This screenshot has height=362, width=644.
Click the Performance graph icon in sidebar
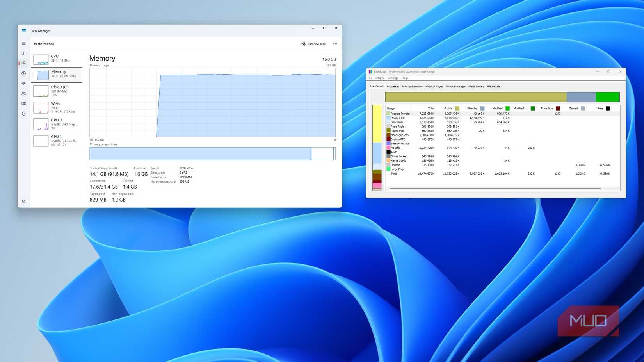(x=23, y=63)
